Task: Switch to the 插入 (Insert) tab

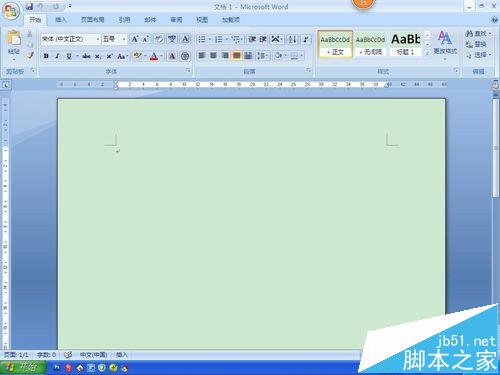Action: click(61, 20)
